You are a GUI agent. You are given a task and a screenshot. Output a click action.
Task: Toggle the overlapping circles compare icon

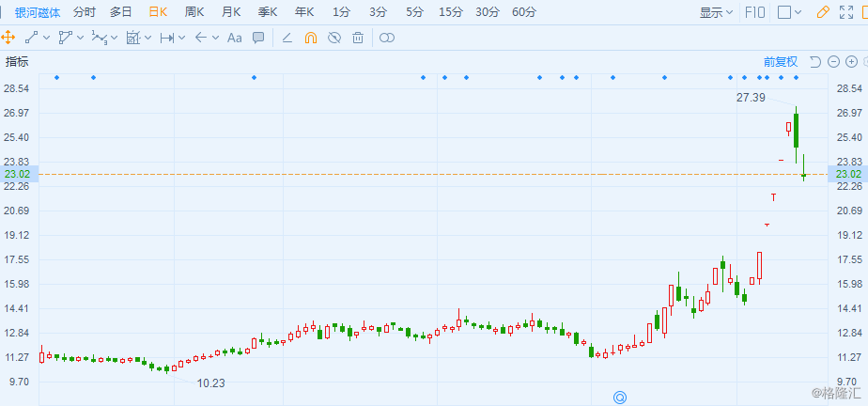pos(386,38)
